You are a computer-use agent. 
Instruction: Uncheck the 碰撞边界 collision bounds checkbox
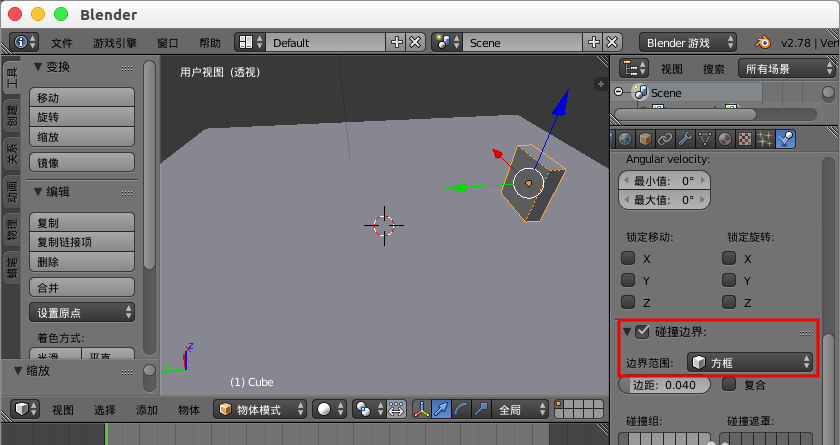click(642, 331)
